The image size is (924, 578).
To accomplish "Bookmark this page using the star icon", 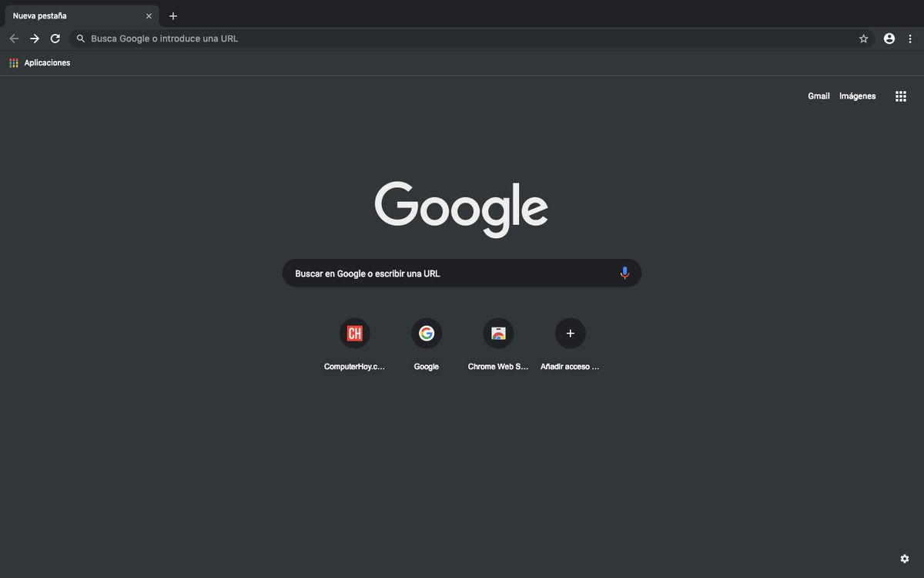I will coord(863,38).
